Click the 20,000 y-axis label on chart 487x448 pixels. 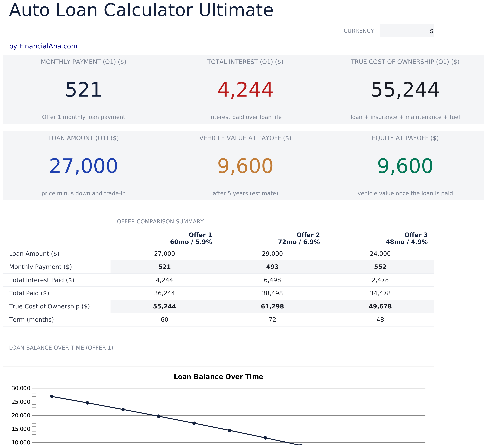(x=21, y=416)
